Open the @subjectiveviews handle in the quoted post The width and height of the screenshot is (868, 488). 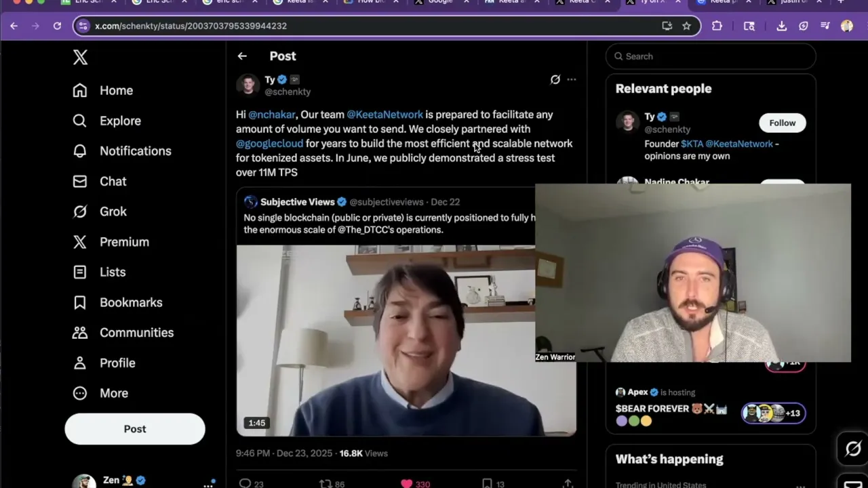point(387,202)
